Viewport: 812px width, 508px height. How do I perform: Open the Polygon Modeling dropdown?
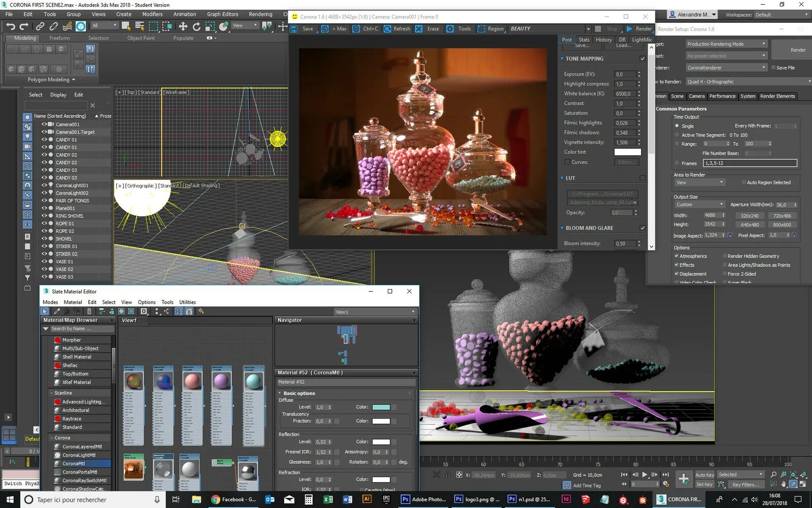[x=51, y=80]
